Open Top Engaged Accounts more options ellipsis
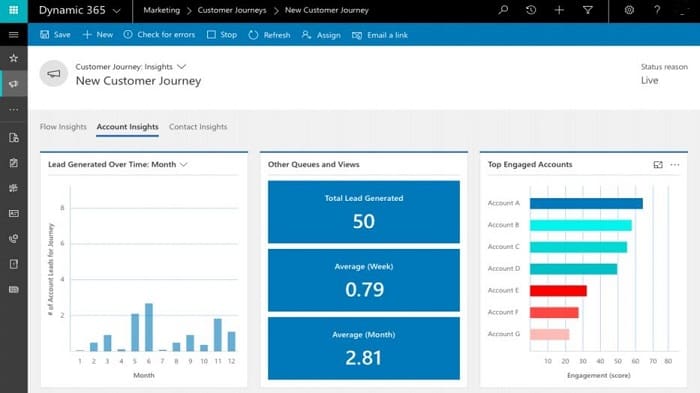This screenshot has height=393, width=700. point(675,165)
